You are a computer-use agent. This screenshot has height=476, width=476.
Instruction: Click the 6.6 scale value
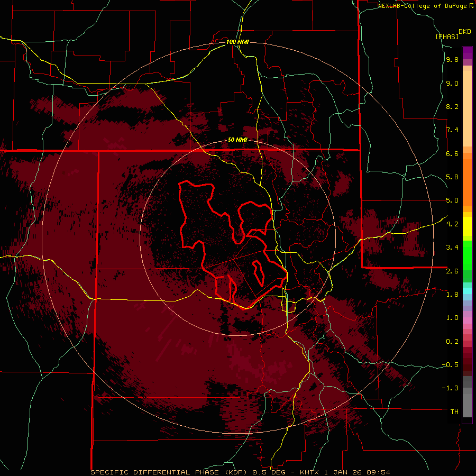[452, 153]
